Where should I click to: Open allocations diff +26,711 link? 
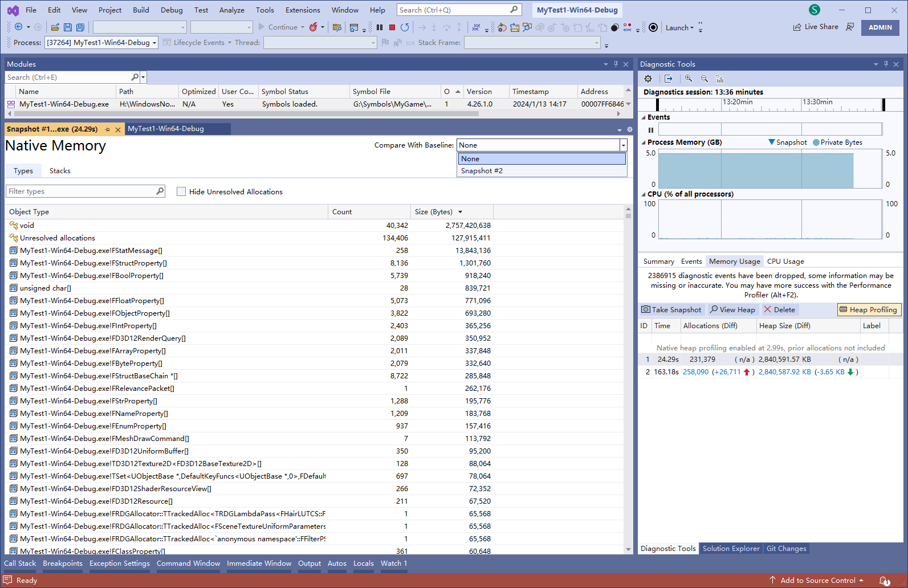coord(727,372)
